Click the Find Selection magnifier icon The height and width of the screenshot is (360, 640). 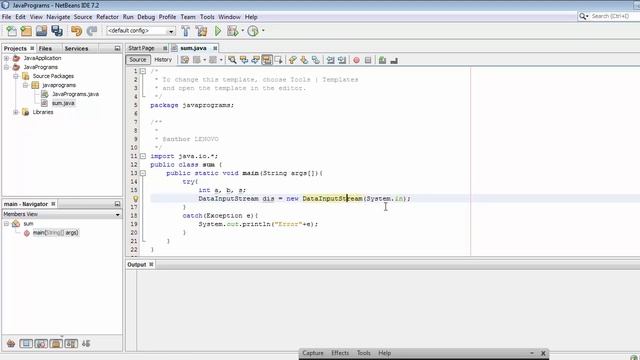point(232,60)
